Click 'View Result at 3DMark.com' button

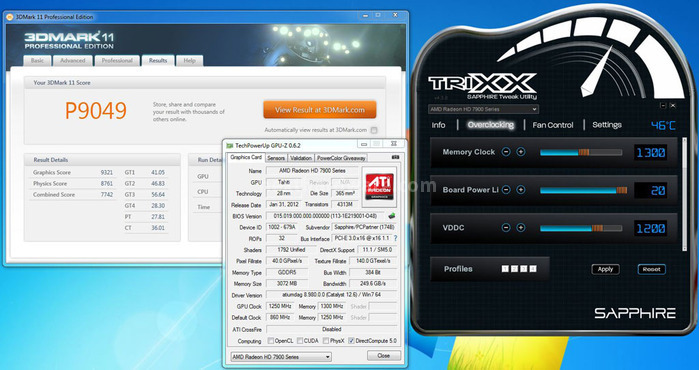click(x=320, y=110)
